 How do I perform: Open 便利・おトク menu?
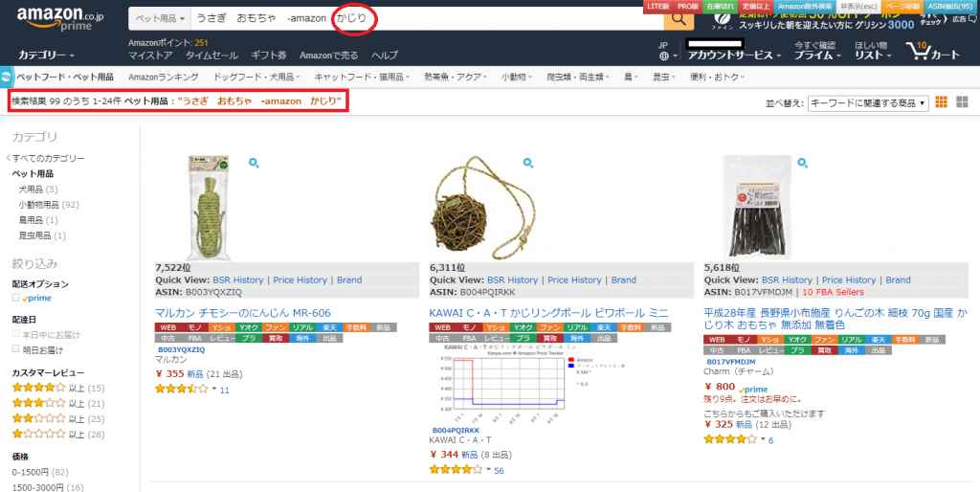[718, 77]
